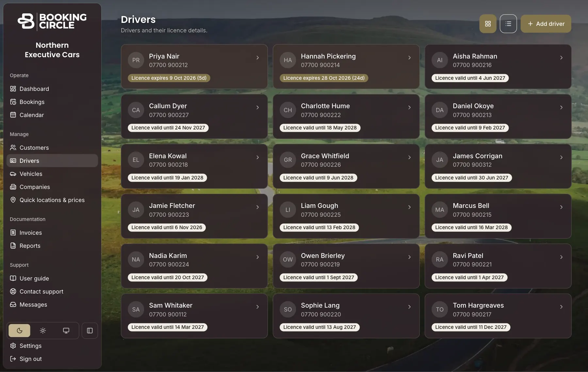Click Owen Brierley's OW avatar
588x372 pixels.
point(288,260)
